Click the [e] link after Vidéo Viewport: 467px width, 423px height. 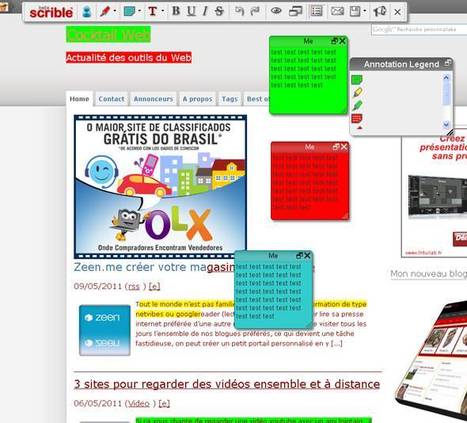(164, 404)
